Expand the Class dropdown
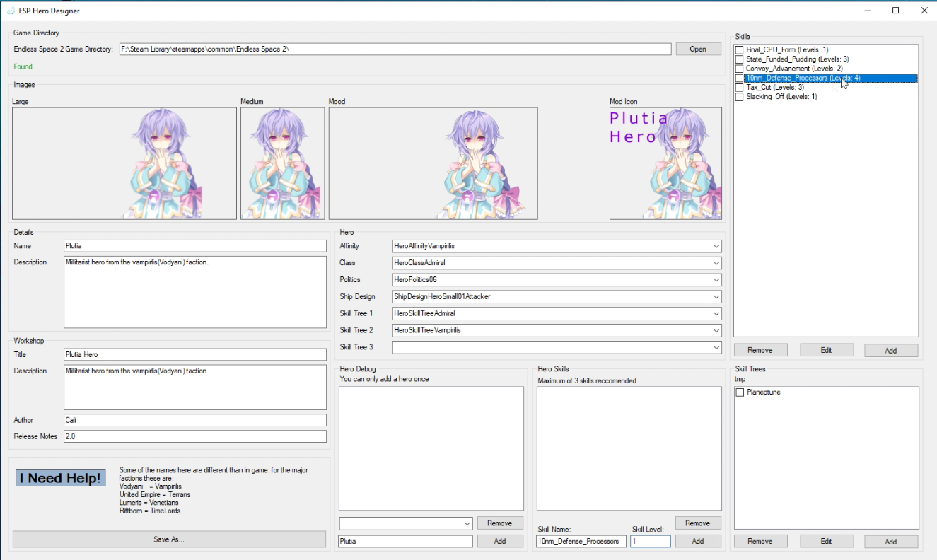 716,263
